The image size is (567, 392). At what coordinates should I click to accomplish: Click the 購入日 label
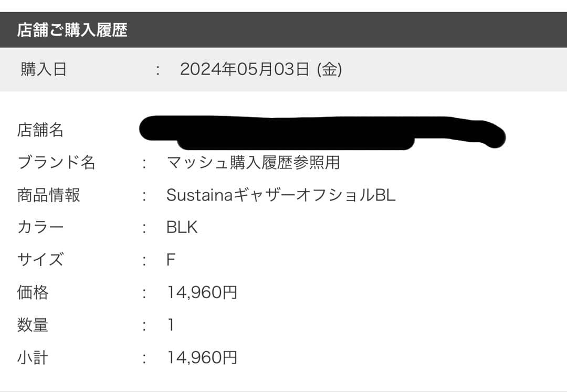[x=44, y=69]
